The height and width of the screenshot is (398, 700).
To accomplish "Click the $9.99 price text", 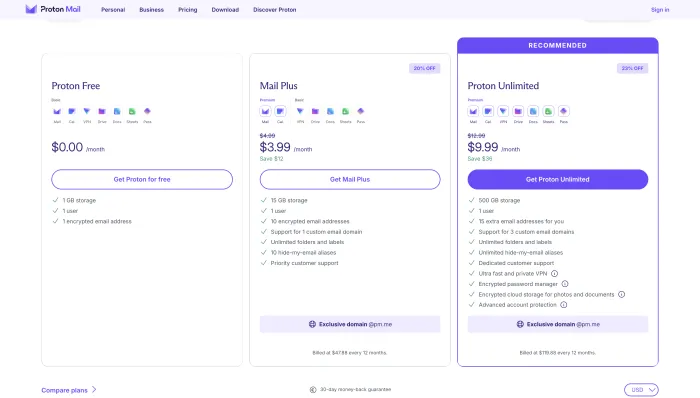I will point(483,147).
